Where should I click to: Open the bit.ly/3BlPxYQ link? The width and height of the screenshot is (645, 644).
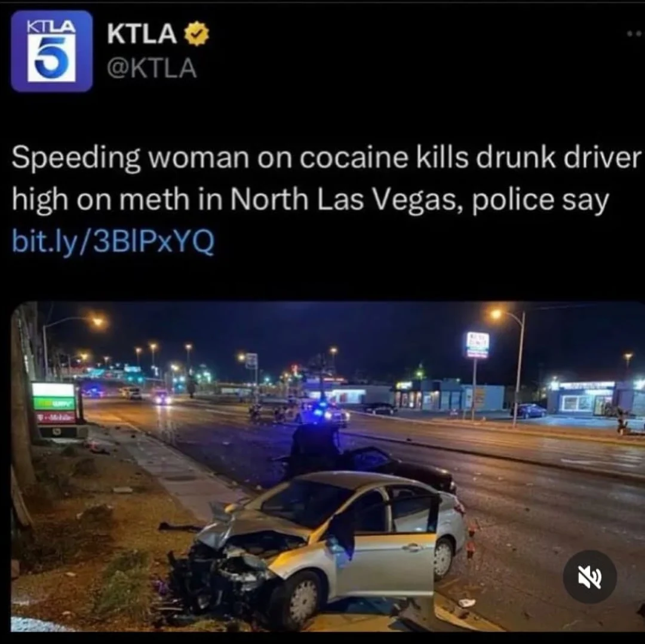coord(113,242)
